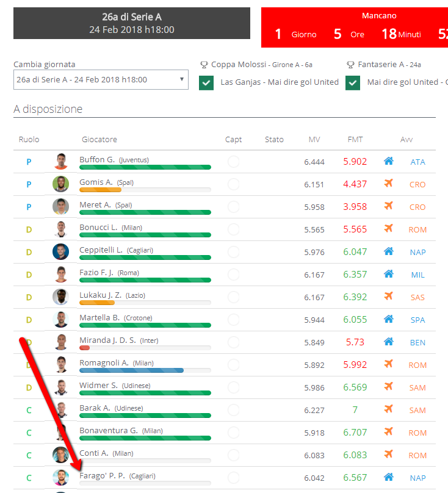Image resolution: width=448 pixels, height=493 pixels.
Task: Open Bonaventura G. player link
Action: point(108,430)
